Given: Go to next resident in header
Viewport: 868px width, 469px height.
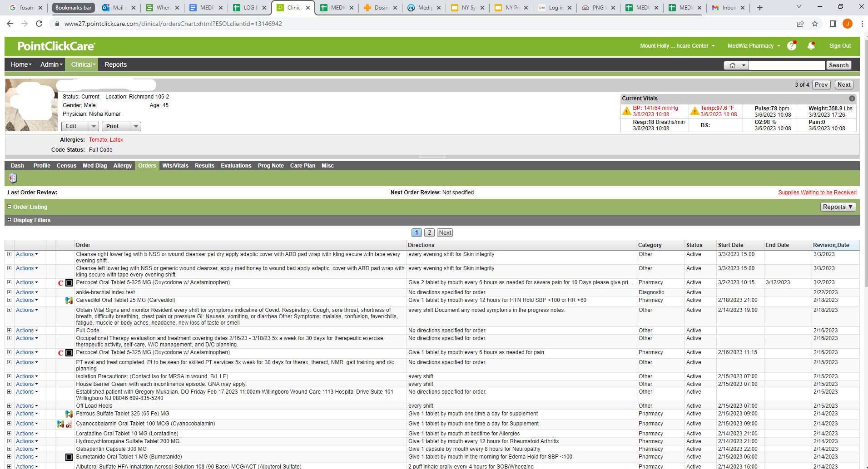Looking at the screenshot, I should pyautogui.click(x=844, y=85).
